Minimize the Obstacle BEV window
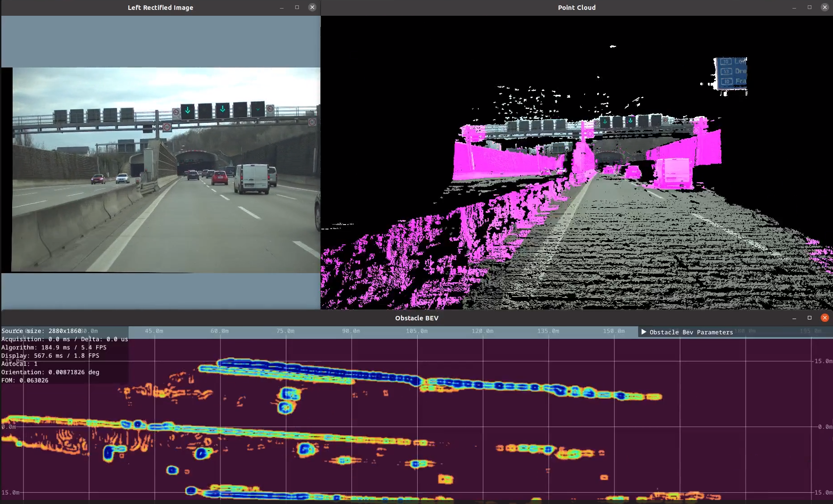Screen dimensions: 833x504 click(x=794, y=318)
